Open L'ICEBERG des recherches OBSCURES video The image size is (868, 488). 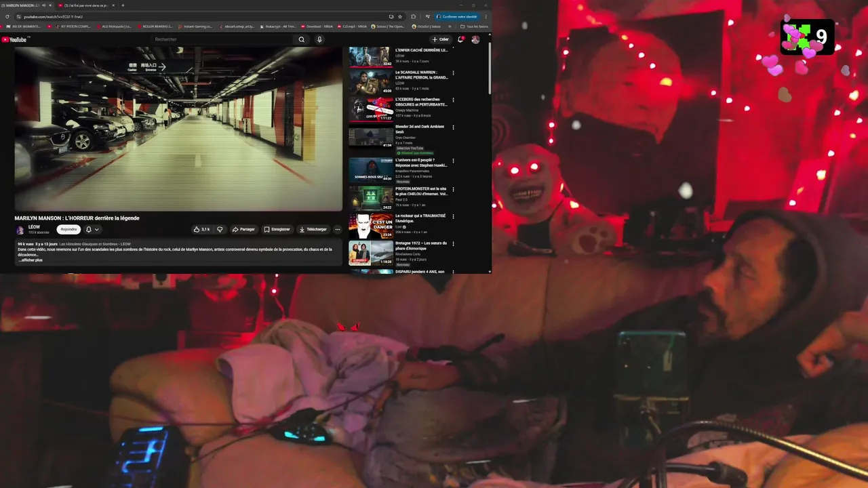[371, 109]
